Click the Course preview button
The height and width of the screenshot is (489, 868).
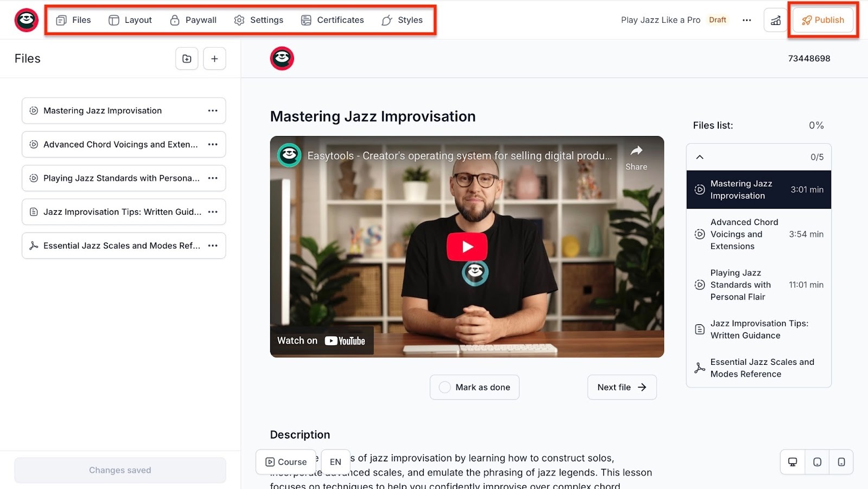tap(286, 462)
